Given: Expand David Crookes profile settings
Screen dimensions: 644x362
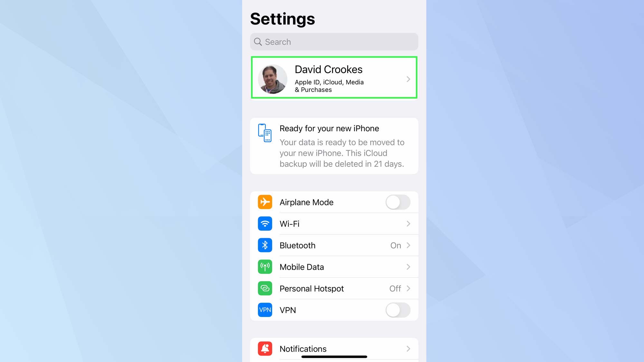Looking at the screenshot, I should point(334,78).
